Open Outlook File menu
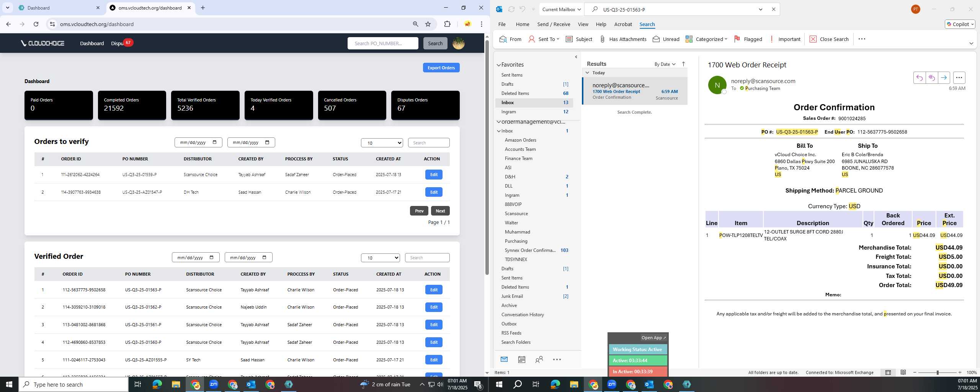 [502, 24]
